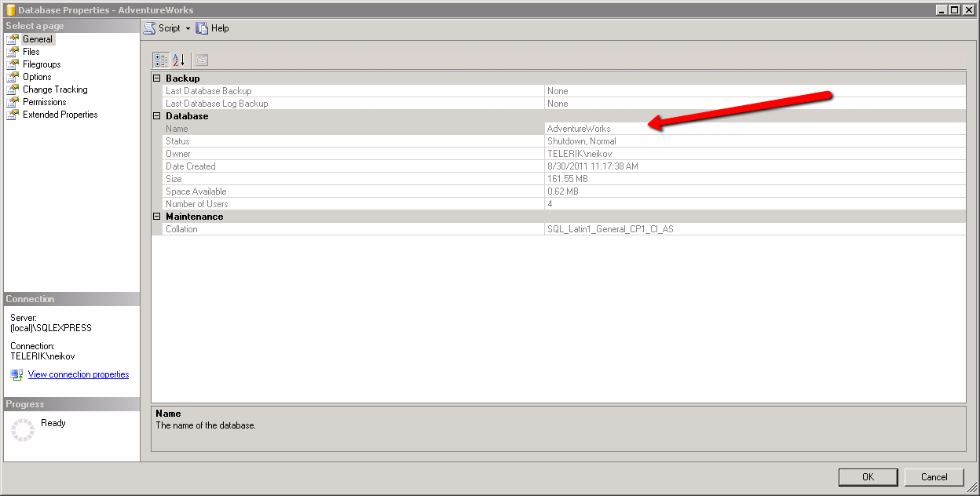Viewport: 980px width, 496px height.
Task: Click the General page icon
Action: point(12,39)
